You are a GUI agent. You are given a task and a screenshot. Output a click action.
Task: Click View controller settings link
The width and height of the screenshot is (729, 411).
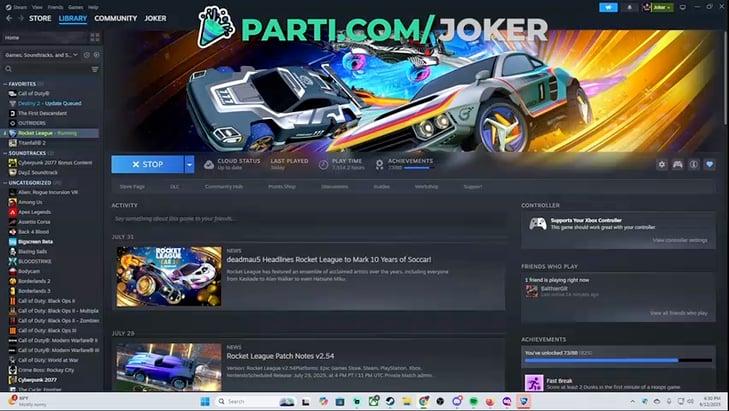(680, 240)
